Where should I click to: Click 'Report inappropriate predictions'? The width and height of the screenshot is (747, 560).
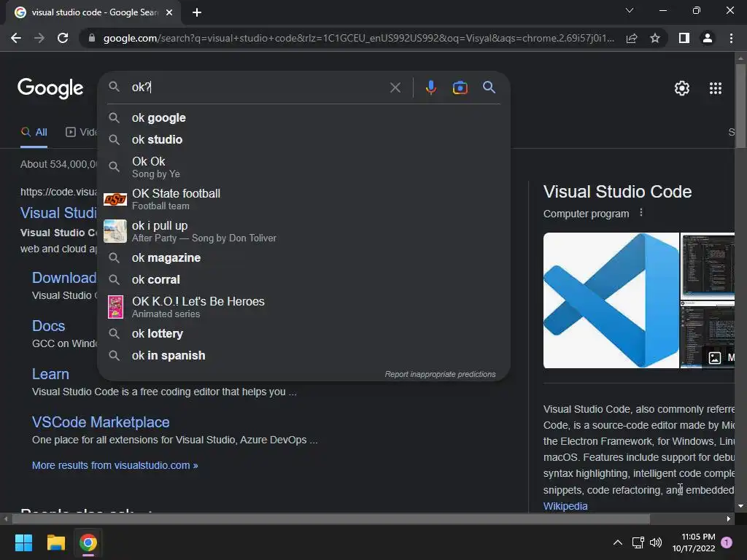click(x=440, y=374)
